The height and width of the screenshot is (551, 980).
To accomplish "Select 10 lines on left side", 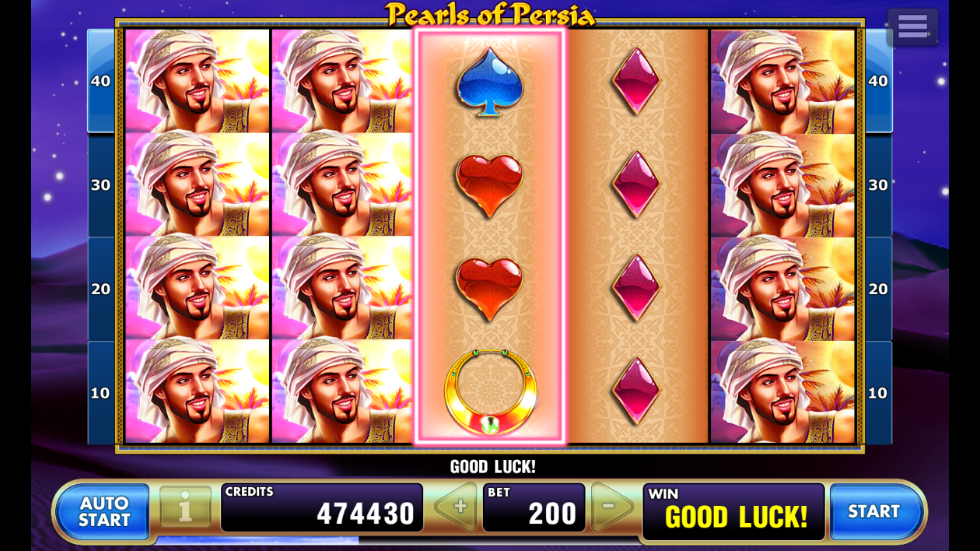I will click(x=100, y=393).
